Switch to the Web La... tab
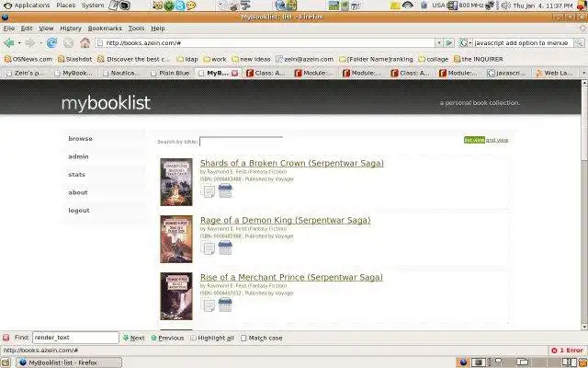Screen dimensions: 588x368 coord(555,74)
